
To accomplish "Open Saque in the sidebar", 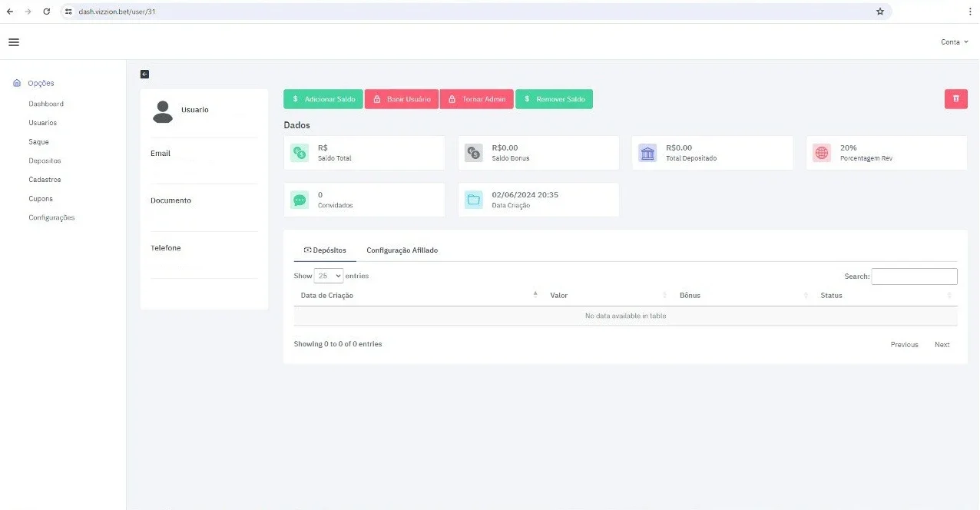I will click(x=38, y=142).
